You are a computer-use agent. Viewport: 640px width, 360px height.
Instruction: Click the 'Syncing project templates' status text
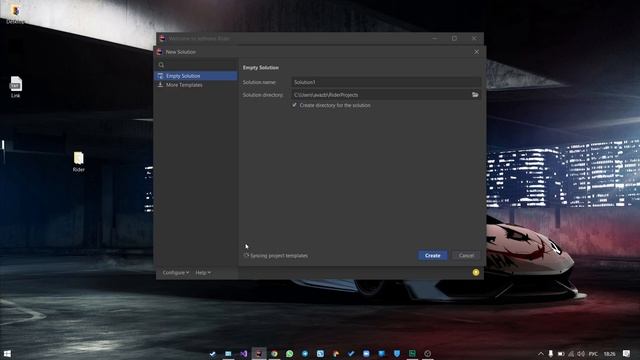tap(279, 256)
